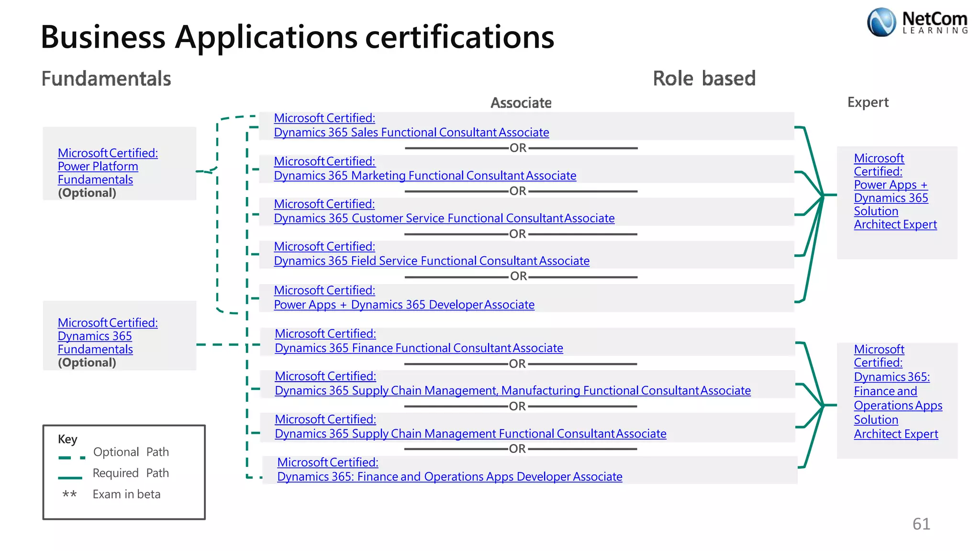980x551 pixels.
Task: Select the Role based heading
Action: coord(704,78)
